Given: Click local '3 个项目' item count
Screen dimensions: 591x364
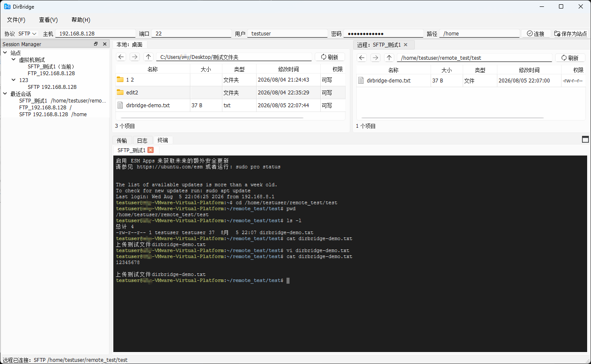Looking at the screenshot, I should (x=125, y=126).
